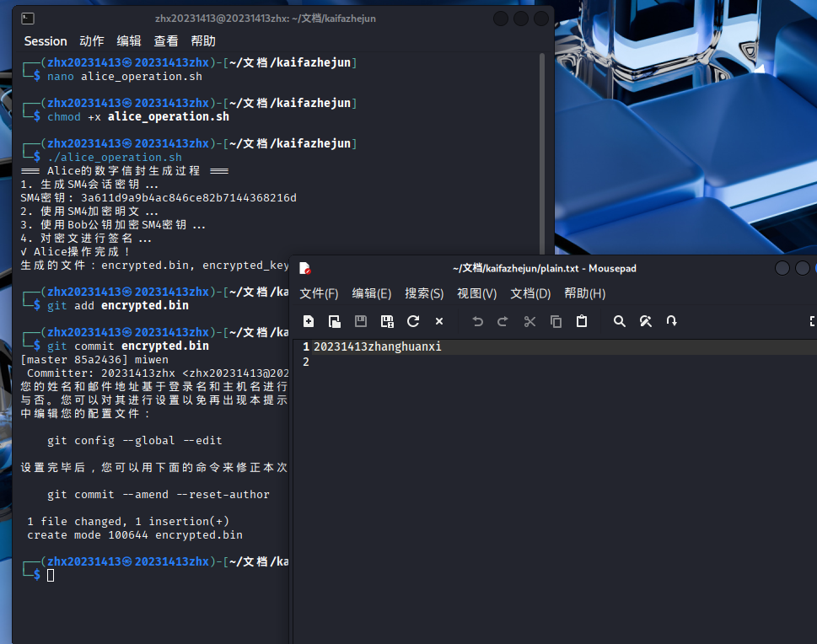Click the terminal window title text
The width and height of the screenshot is (817, 644).
click(266, 19)
